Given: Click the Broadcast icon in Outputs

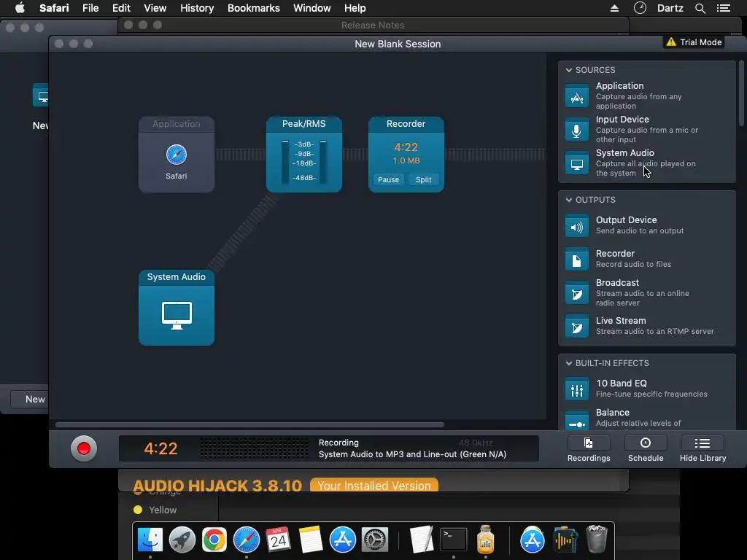Looking at the screenshot, I should pos(576,294).
